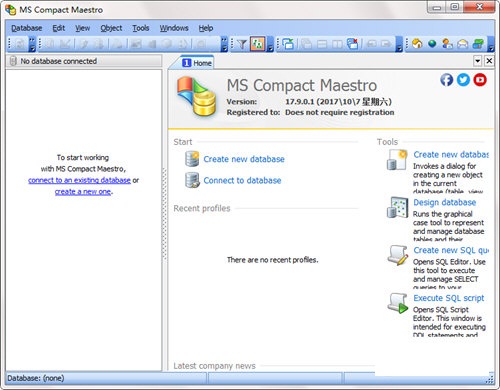This screenshot has width=500, height=390.
Task: Click the Database: (none) status bar entry
Action: click(x=36, y=378)
